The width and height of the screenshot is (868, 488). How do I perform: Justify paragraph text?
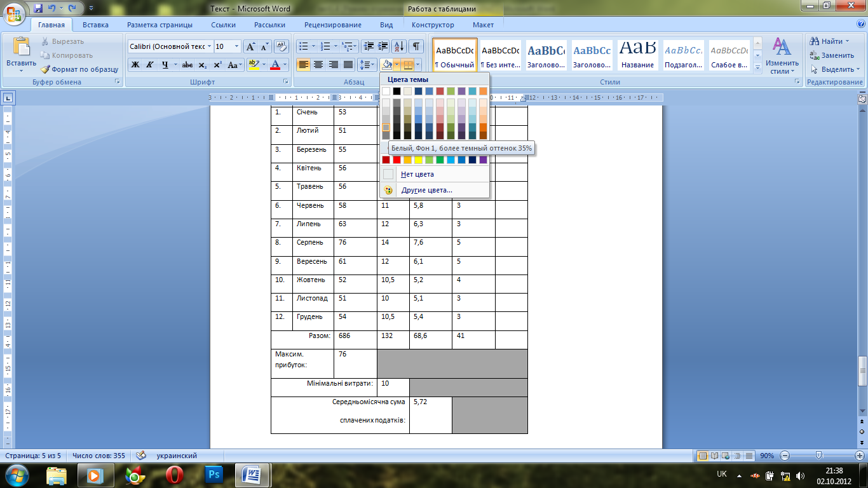tap(348, 65)
